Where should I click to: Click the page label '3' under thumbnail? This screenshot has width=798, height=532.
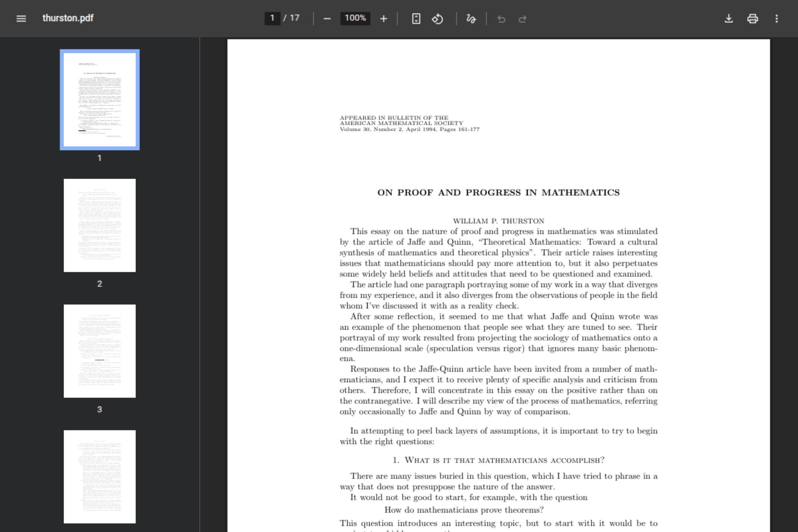(99, 409)
